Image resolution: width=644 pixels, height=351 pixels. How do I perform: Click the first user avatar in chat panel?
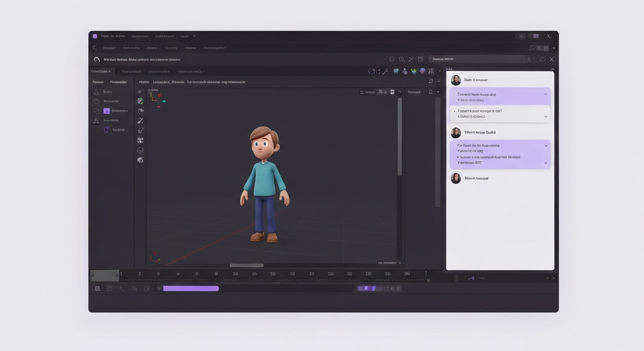pos(456,80)
